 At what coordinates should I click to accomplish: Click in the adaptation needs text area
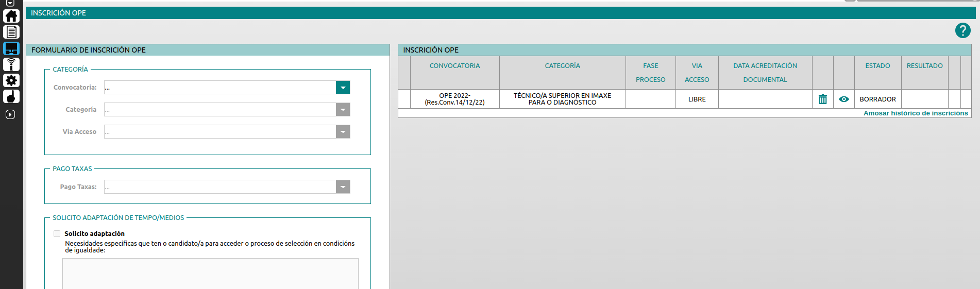coord(210,273)
